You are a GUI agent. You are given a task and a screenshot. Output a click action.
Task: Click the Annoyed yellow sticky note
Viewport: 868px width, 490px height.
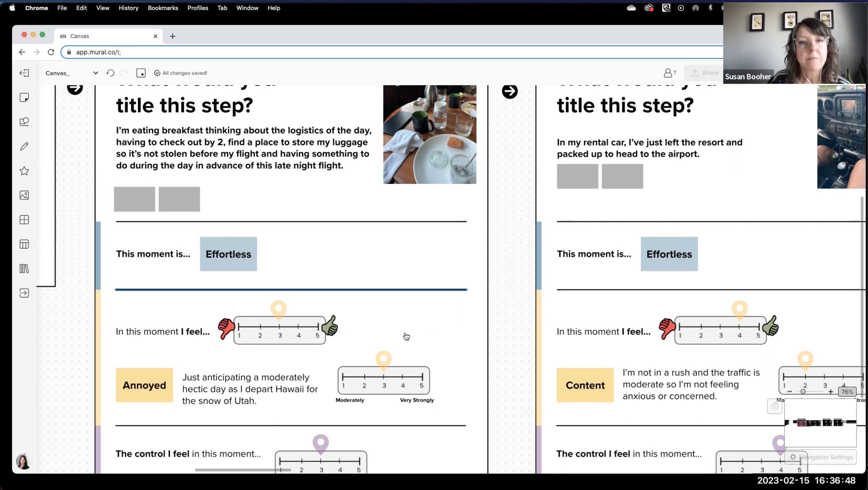144,385
